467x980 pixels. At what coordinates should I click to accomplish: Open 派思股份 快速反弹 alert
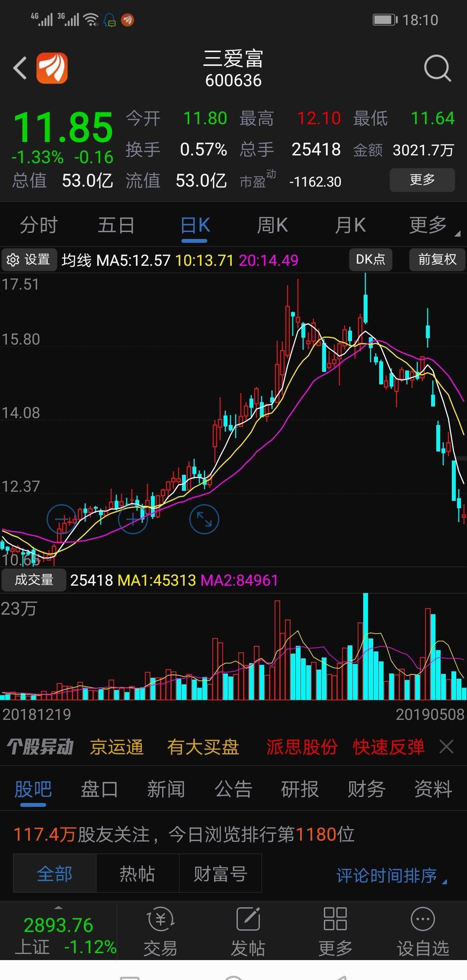coord(345,747)
